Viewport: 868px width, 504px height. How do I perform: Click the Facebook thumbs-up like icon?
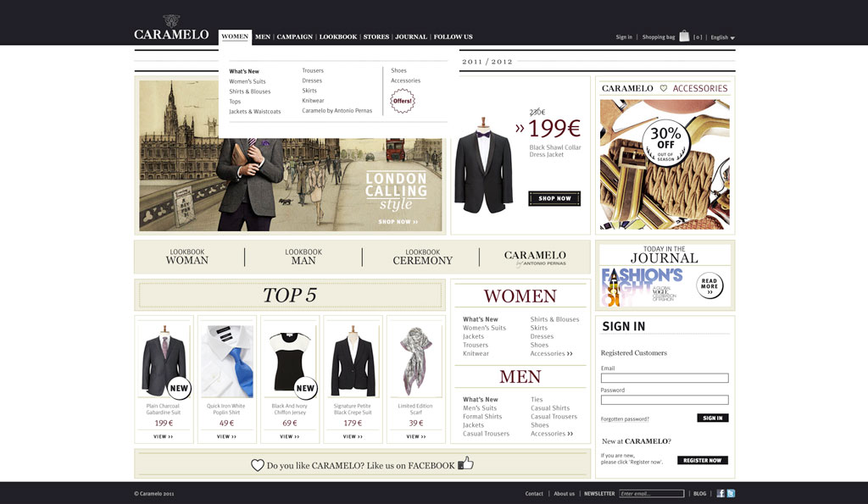(x=465, y=462)
